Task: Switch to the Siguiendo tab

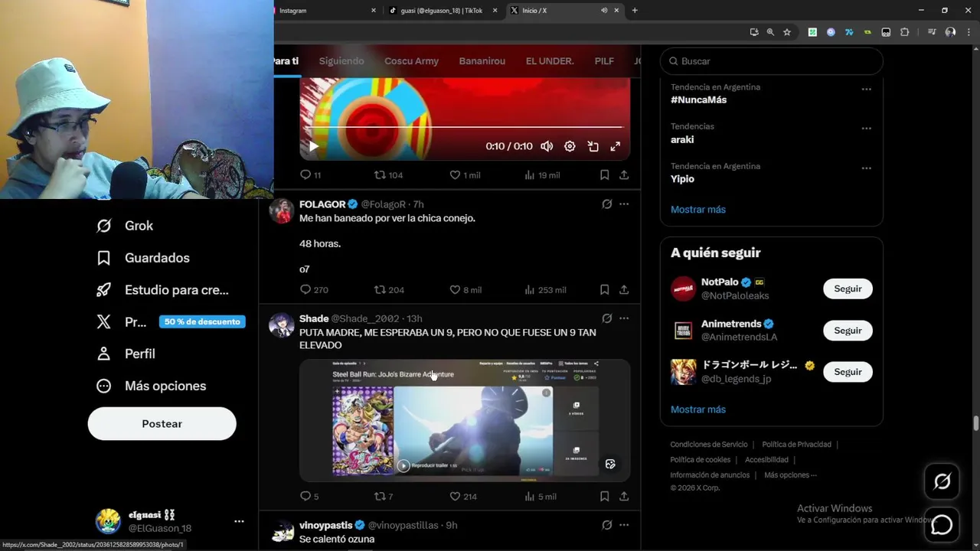Action: [341, 61]
